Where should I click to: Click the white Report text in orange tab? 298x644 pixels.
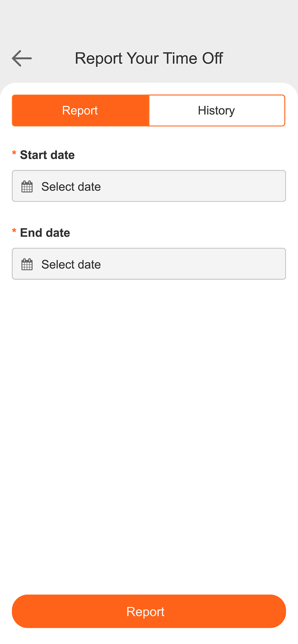pyautogui.click(x=80, y=110)
